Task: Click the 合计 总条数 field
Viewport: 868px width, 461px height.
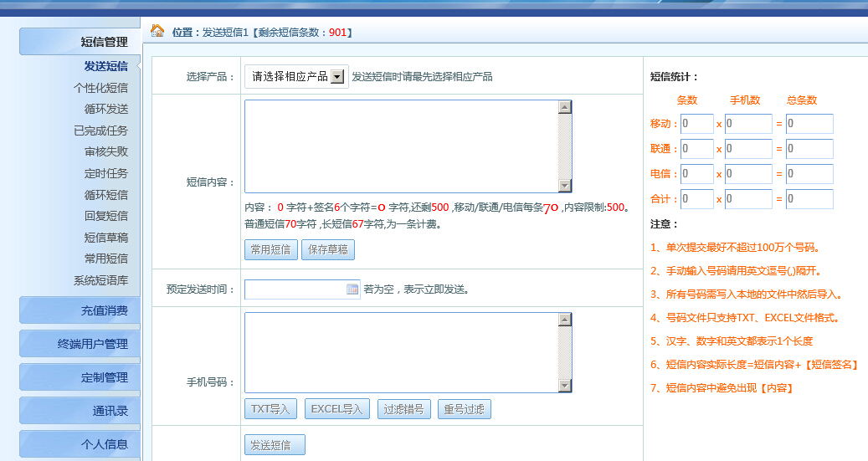Action: (x=809, y=198)
